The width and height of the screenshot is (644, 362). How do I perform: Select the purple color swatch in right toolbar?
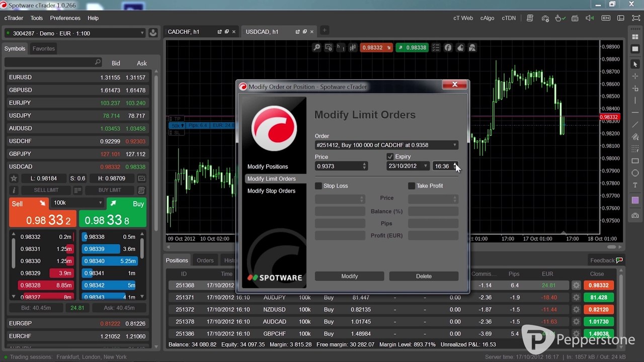click(635, 200)
